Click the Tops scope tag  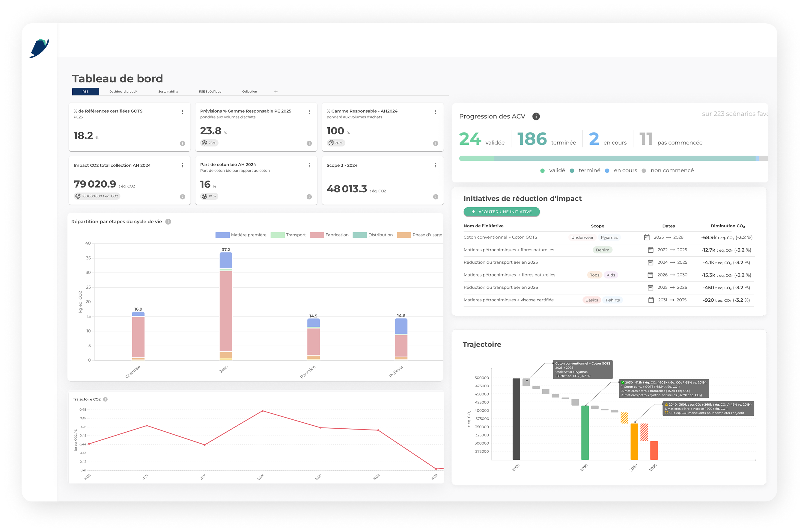[x=595, y=275]
